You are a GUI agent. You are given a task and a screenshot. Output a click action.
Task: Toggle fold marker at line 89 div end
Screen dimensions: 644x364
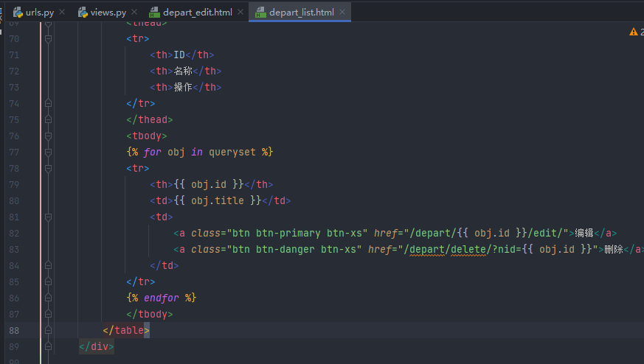[48, 347]
